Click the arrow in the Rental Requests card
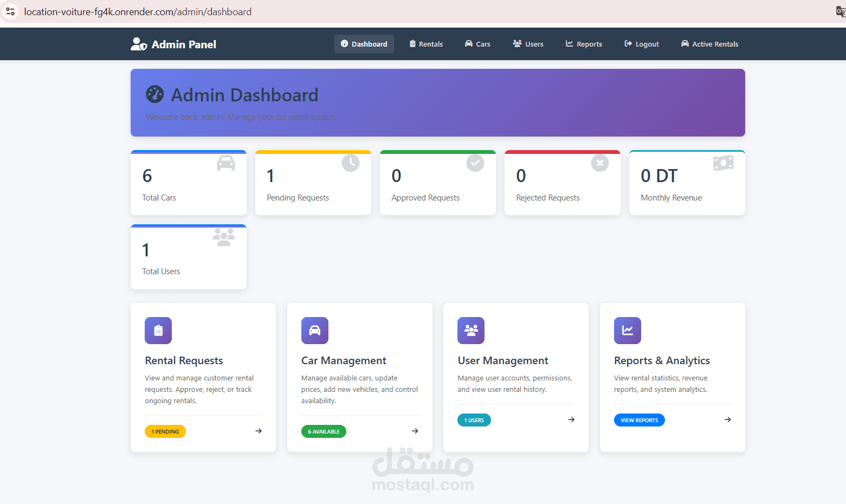This screenshot has height=504, width=846. point(259,431)
